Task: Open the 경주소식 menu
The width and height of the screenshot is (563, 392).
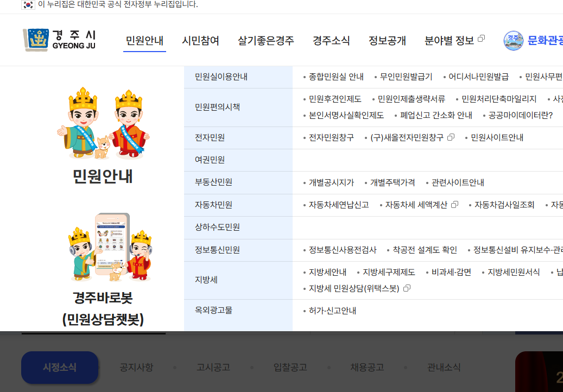Action: tap(331, 40)
